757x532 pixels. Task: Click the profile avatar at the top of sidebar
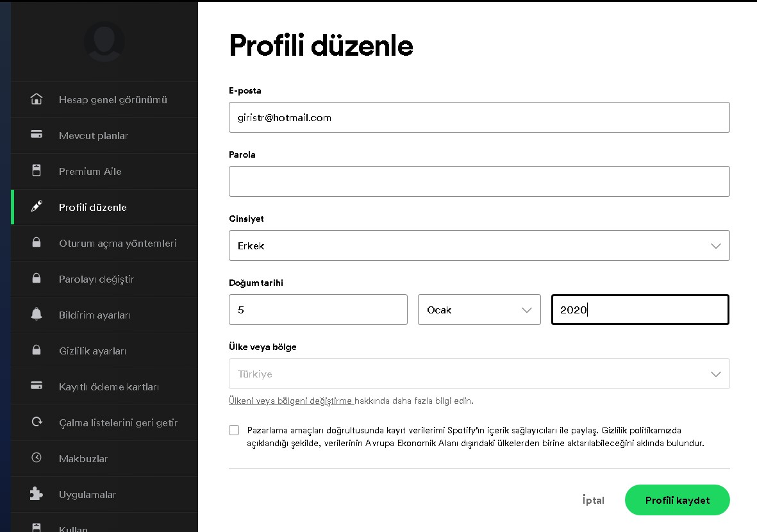[x=104, y=41]
